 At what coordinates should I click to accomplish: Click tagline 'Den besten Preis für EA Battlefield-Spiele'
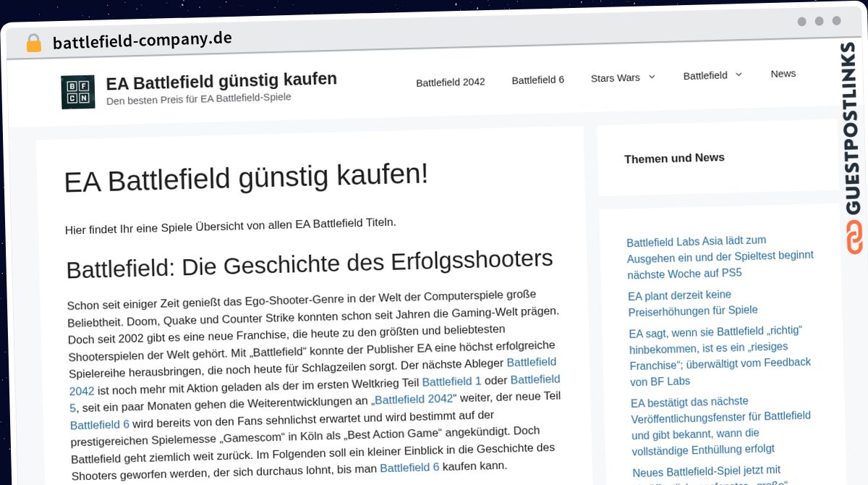199,98
